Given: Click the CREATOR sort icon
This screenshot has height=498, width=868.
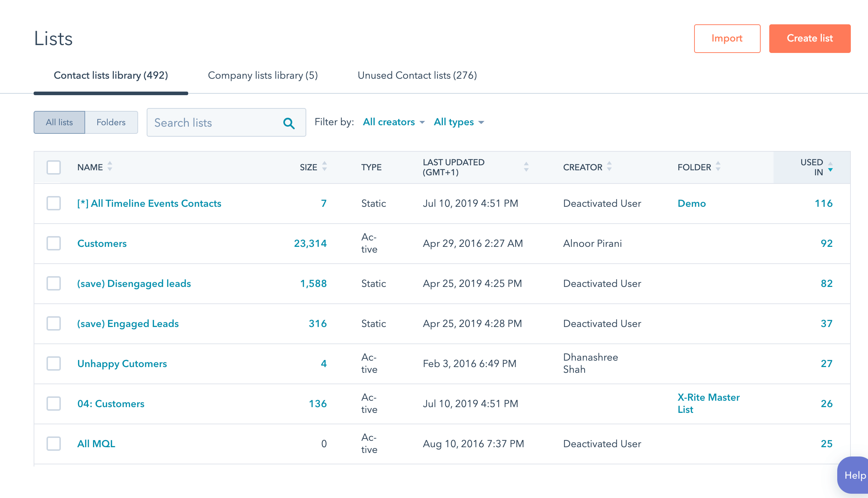Looking at the screenshot, I should pos(609,167).
